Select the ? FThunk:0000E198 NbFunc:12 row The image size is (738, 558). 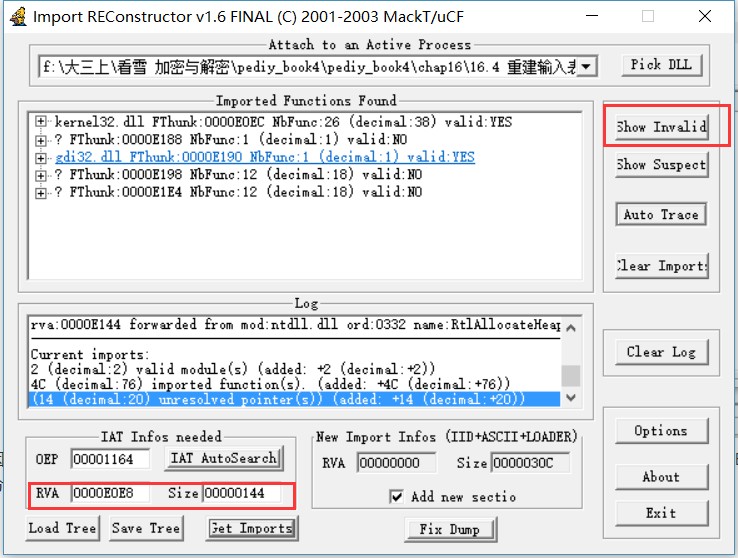pyautogui.click(x=238, y=174)
